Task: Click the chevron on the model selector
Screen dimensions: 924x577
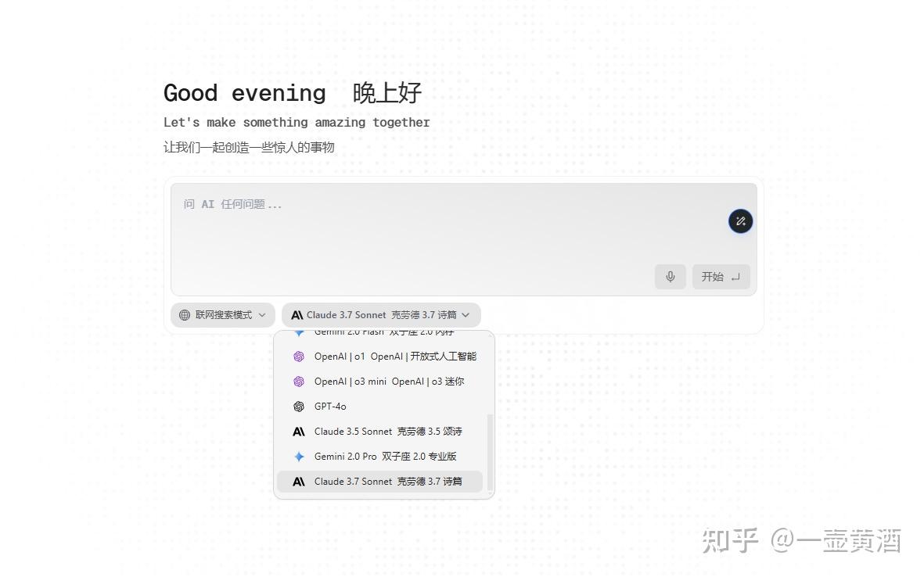Action: 466,315
